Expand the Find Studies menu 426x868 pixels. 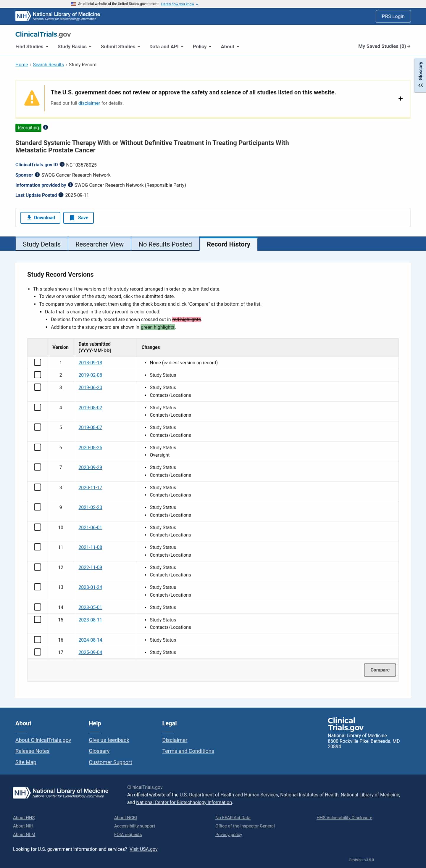click(x=32, y=46)
